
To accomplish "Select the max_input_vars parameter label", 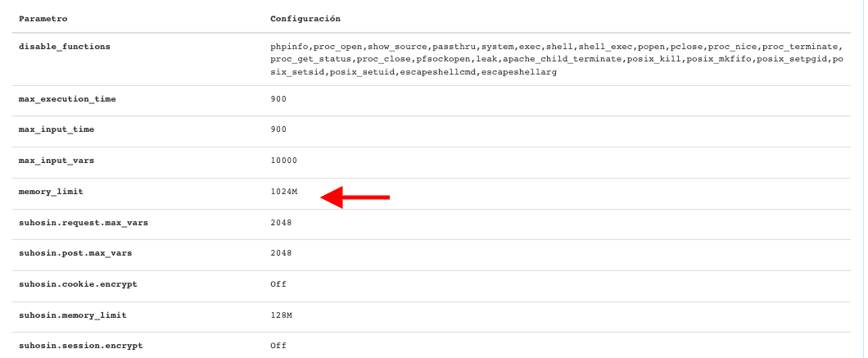I will click(57, 161).
